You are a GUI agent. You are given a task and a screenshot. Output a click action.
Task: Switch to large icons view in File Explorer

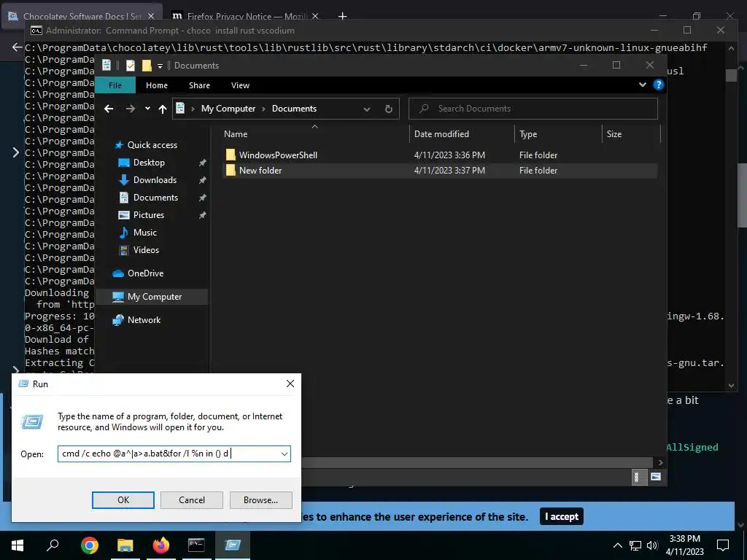[656, 477]
